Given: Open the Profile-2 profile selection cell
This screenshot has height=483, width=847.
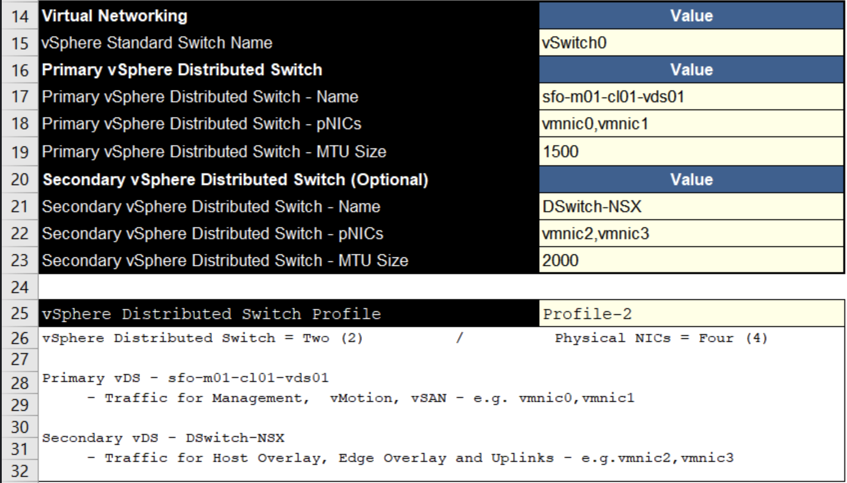Looking at the screenshot, I should [x=690, y=314].
